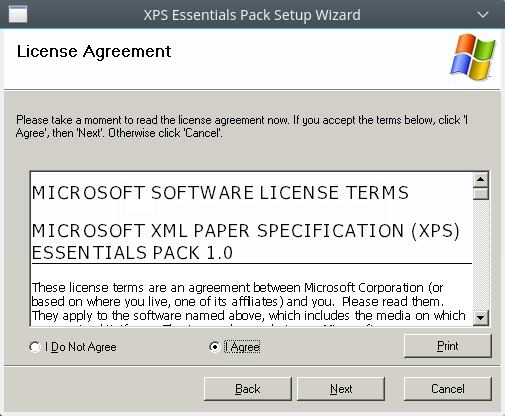
Task: Click the 'I Agree' label text
Action: click(x=242, y=347)
